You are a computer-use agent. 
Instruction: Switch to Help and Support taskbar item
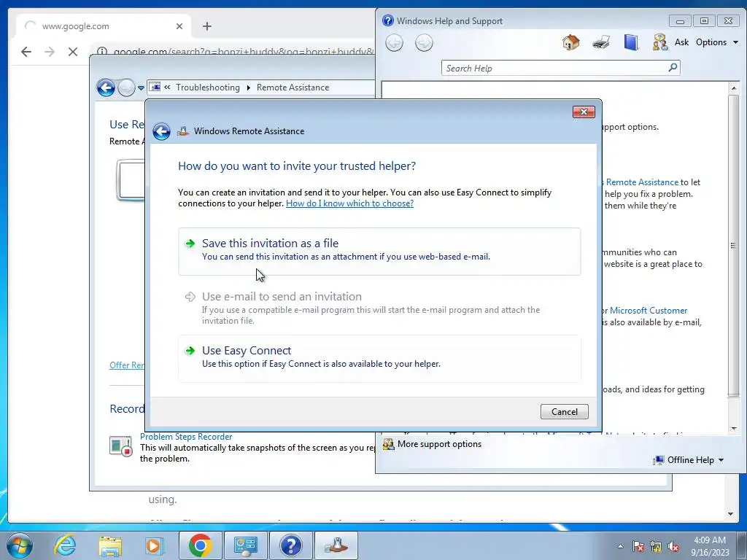tap(290, 545)
